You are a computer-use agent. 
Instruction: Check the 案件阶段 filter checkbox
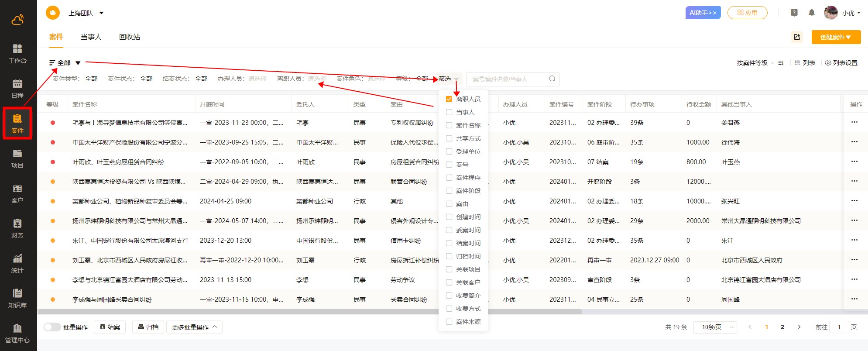coord(449,191)
